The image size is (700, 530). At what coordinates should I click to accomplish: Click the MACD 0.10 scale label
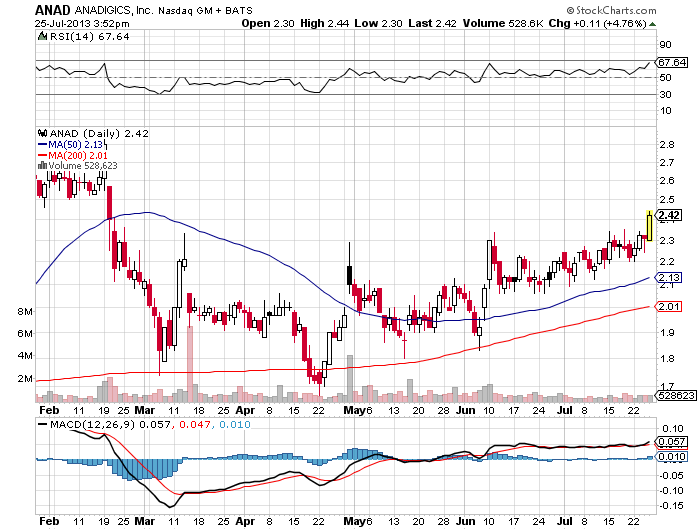click(673, 429)
